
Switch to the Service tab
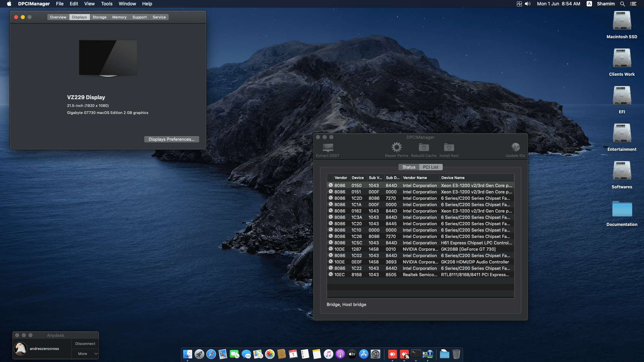point(159,17)
